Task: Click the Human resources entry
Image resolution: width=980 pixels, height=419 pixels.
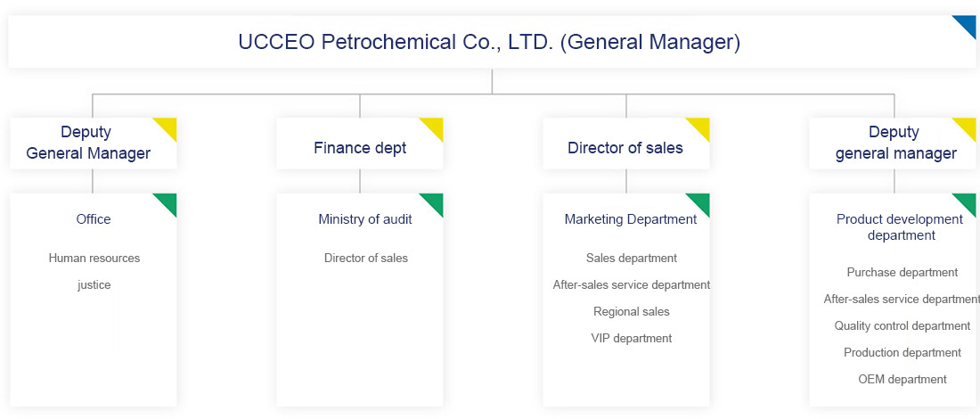Action: pyautogui.click(x=94, y=258)
